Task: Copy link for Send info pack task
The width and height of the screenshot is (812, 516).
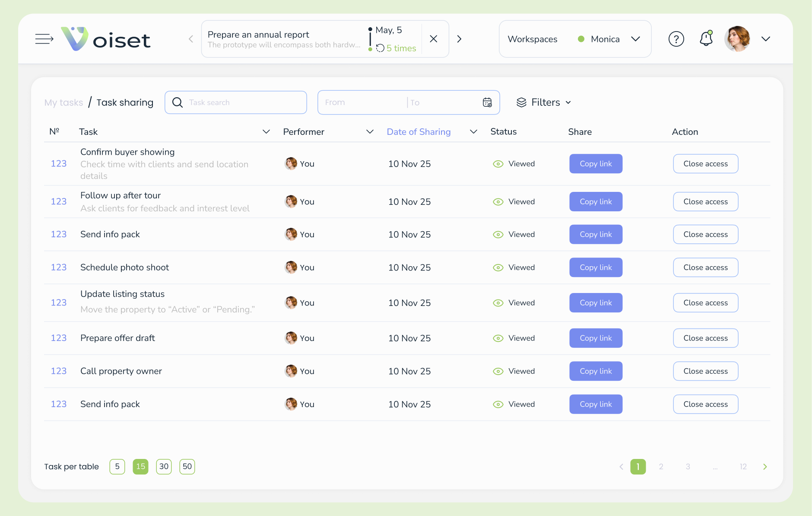Action: pyautogui.click(x=596, y=234)
